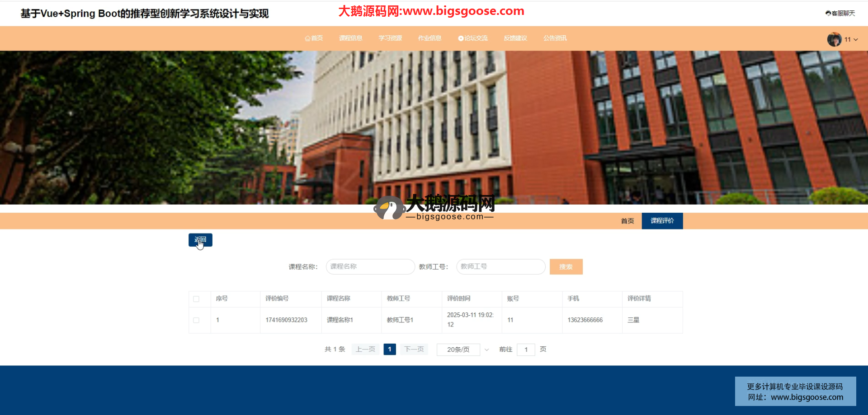The height and width of the screenshot is (415, 868).
Task: Focus the 课程名称 search input field
Action: 370,267
